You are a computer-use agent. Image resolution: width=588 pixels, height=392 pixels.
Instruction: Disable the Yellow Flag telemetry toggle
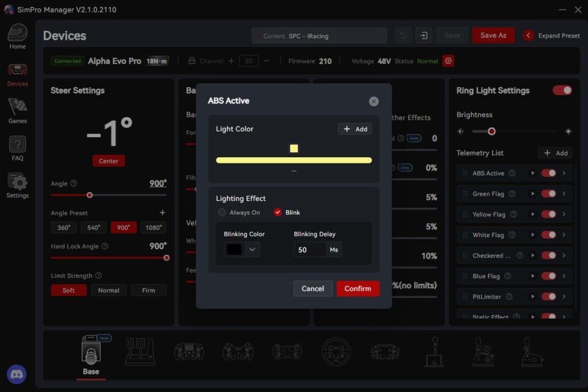pos(548,215)
